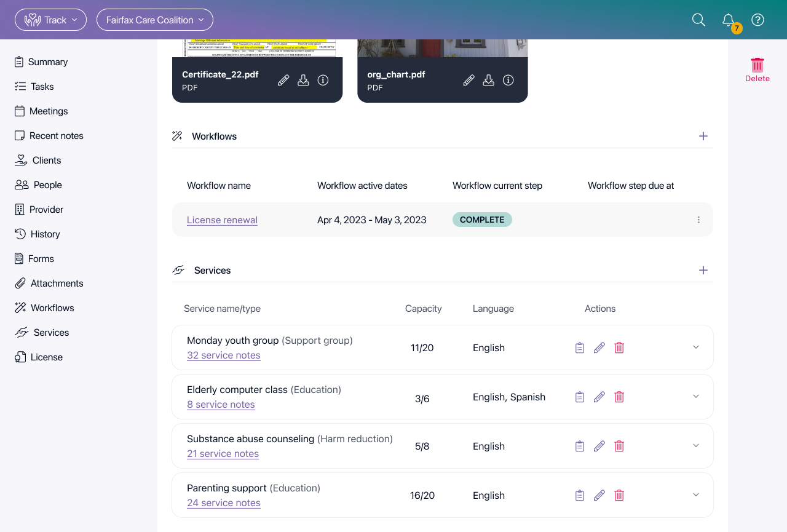Viewport: 787px width, 532px height.
Task: Open the Fairfax Care Coalition dropdown
Action: (155, 20)
